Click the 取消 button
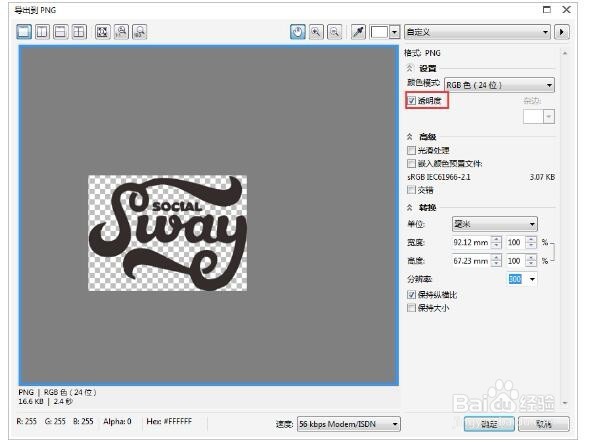Image resolution: width=591 pixels, height=443 pixels. pyautogui.click(x=544, y=424)
